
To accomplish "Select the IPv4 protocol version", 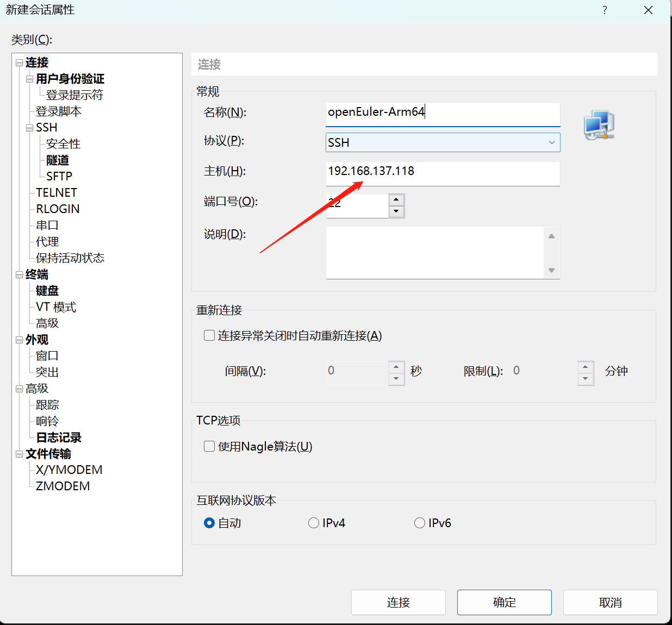I will (314, 523).
